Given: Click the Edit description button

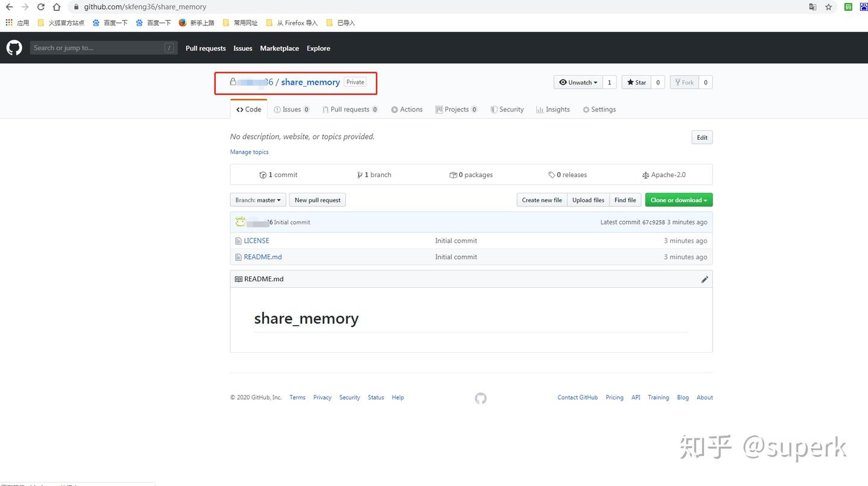Looking at the screenshot, I should click(702, 138).
